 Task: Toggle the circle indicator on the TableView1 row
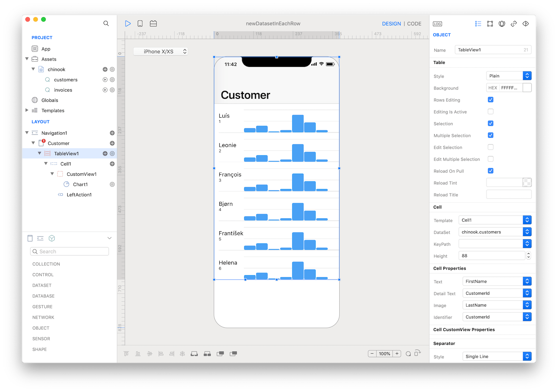point(112,153)
